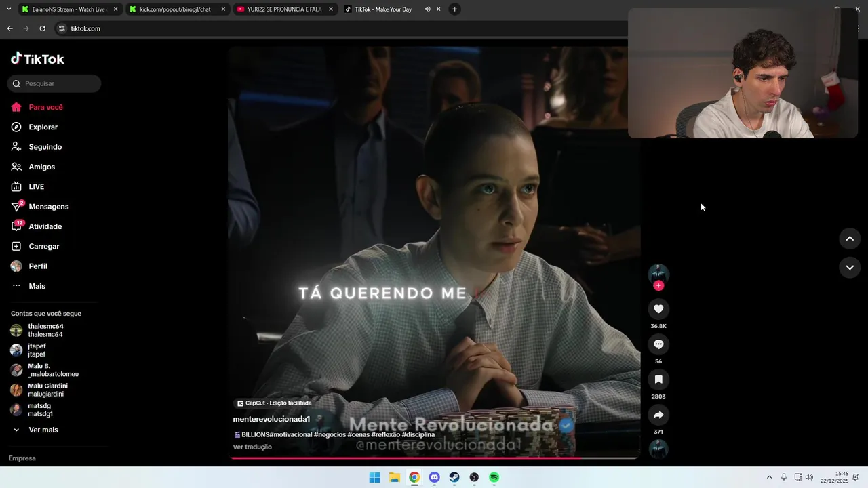Go to previous video arrow
Image resolution: width=868 pixels, height=488 pixels.
click(850, 239)
